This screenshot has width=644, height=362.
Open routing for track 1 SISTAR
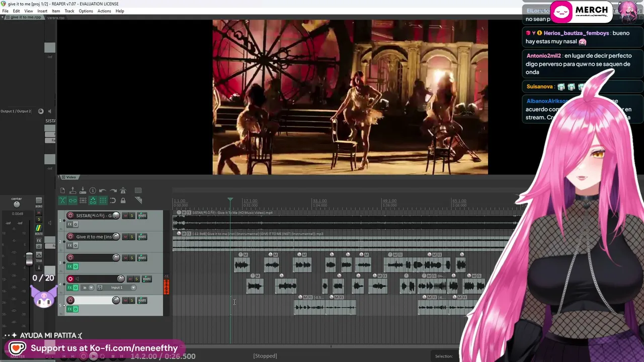[x=142, y=216]
